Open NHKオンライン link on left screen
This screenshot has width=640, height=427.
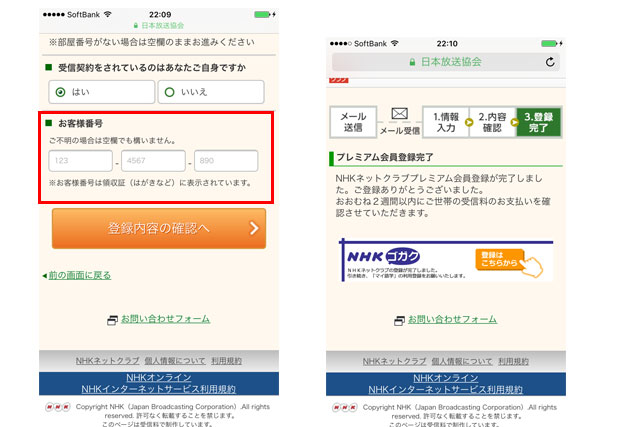coord(159,378)
